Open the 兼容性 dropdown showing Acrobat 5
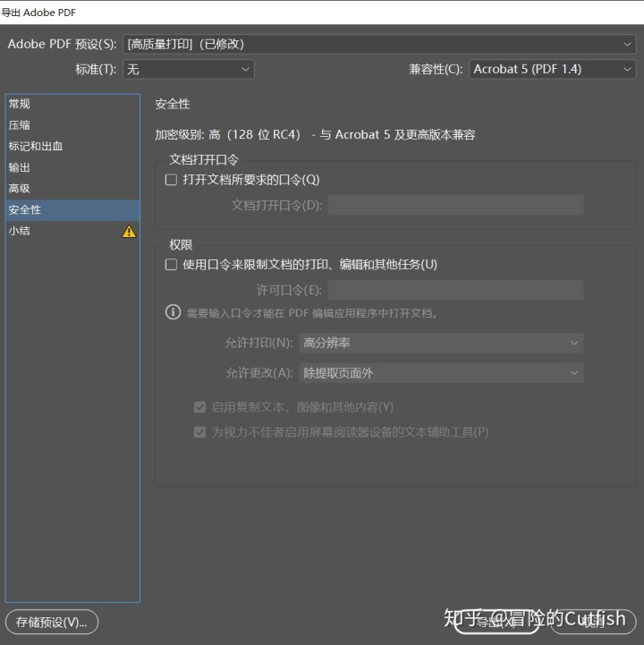 [552, 69]
